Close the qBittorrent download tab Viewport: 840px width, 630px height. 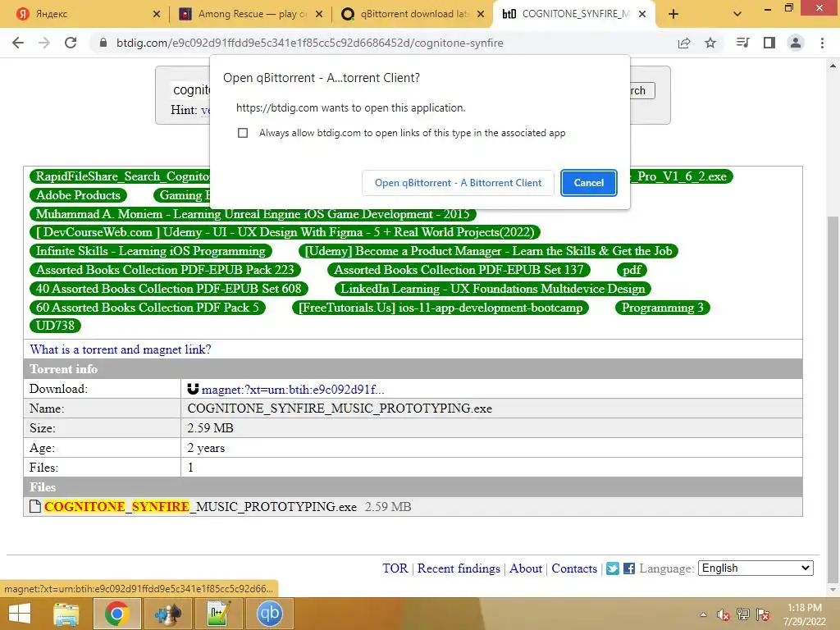coord(481,14)
